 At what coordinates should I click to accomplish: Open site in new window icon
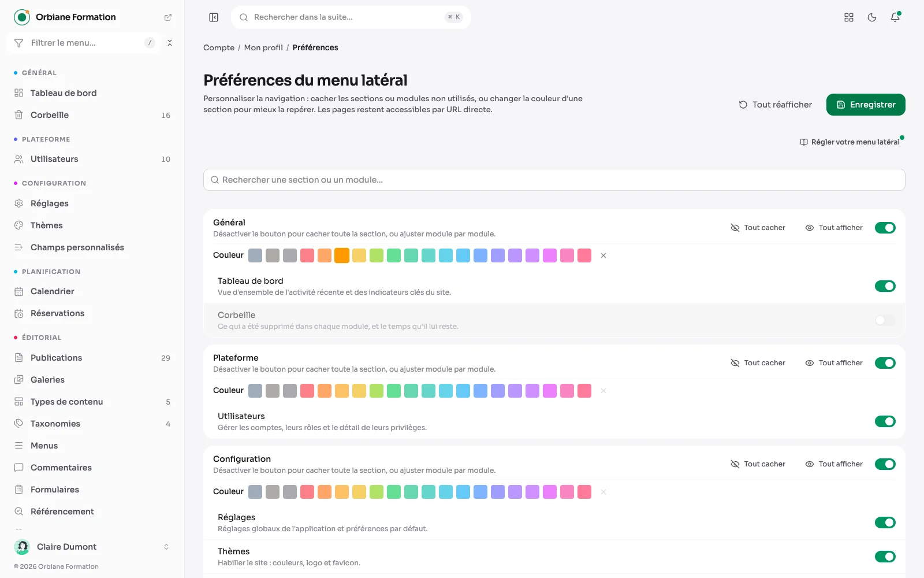click(168, 17)
